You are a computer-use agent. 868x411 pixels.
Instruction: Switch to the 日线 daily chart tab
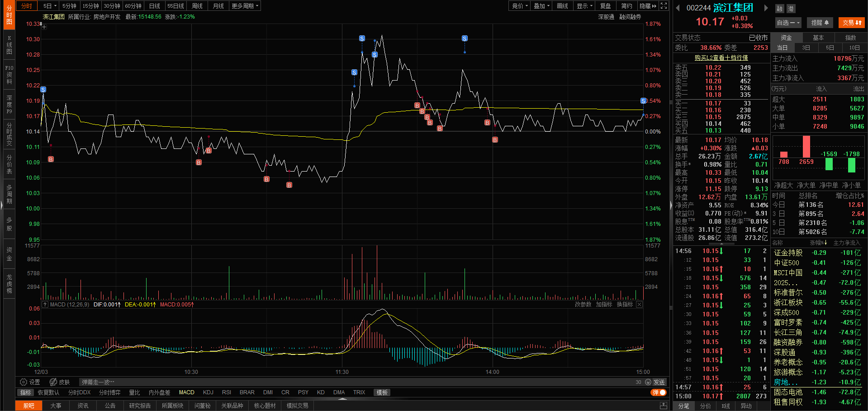(155, 6)
